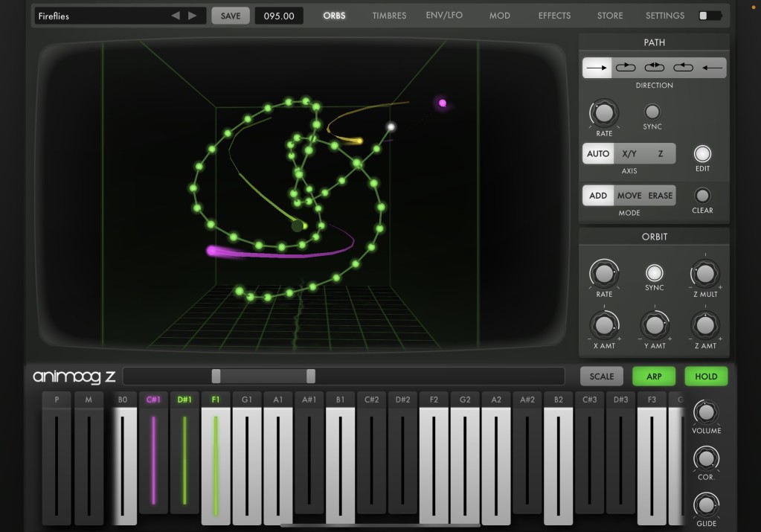Open the Effects tab
The image size is (761, 532).
pyautogui.click(x=554, y=16)
